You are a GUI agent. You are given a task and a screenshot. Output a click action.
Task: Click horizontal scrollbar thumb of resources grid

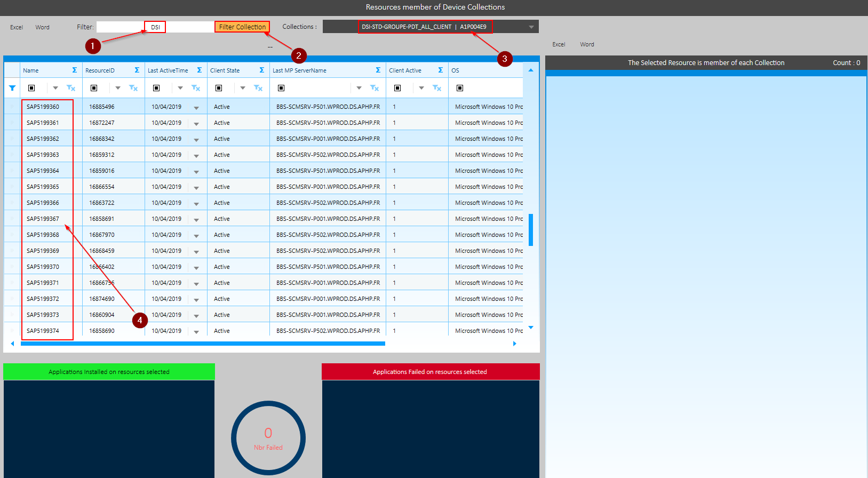(x=203, y=344)
